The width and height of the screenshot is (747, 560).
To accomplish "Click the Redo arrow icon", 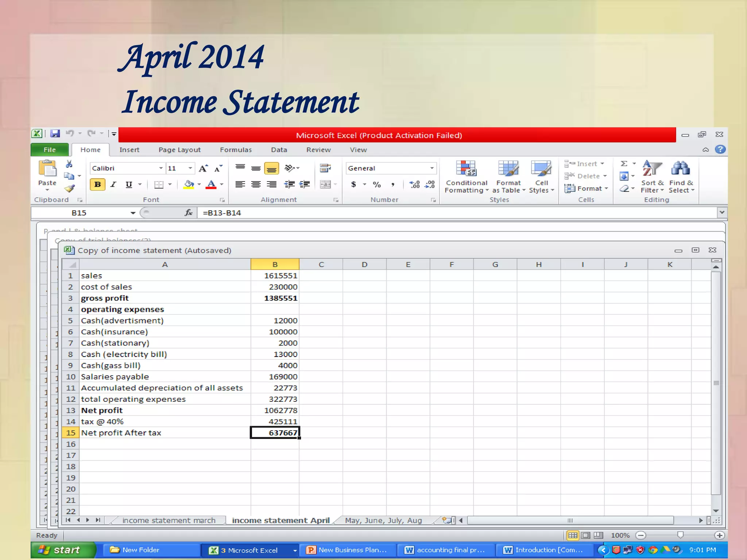I will click(x=91, y=133).
